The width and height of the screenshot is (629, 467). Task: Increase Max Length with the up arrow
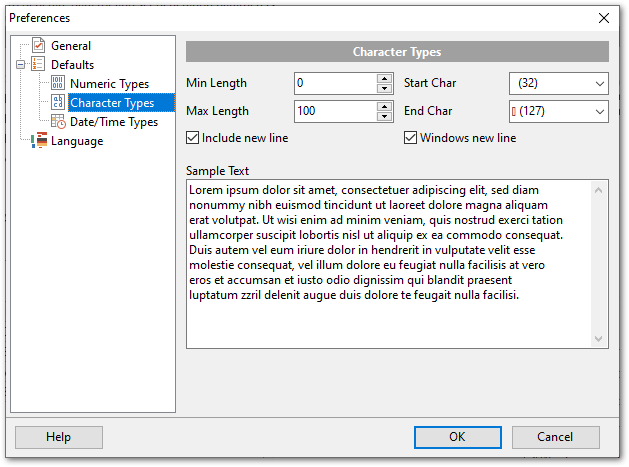coord(384,107)
